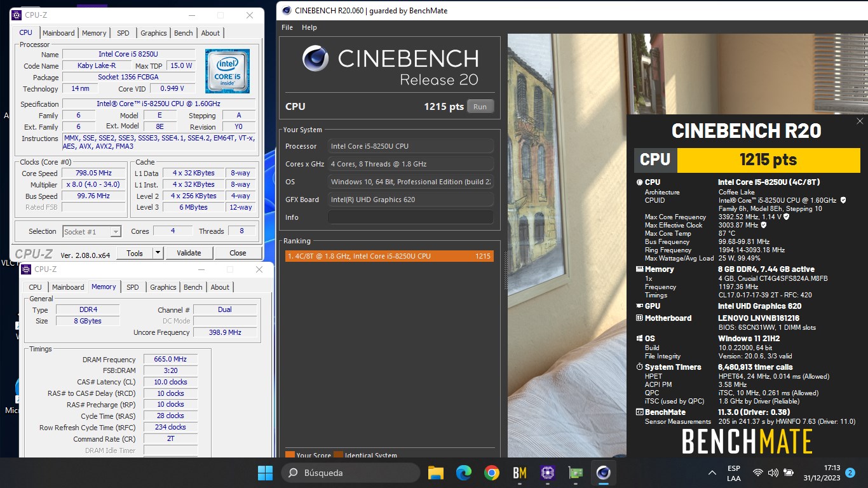The image size is (868, 488).
Task: Click the CPU-Z icon in the lower window title bar
Action: pyautogui.click(x=26, y=269)
